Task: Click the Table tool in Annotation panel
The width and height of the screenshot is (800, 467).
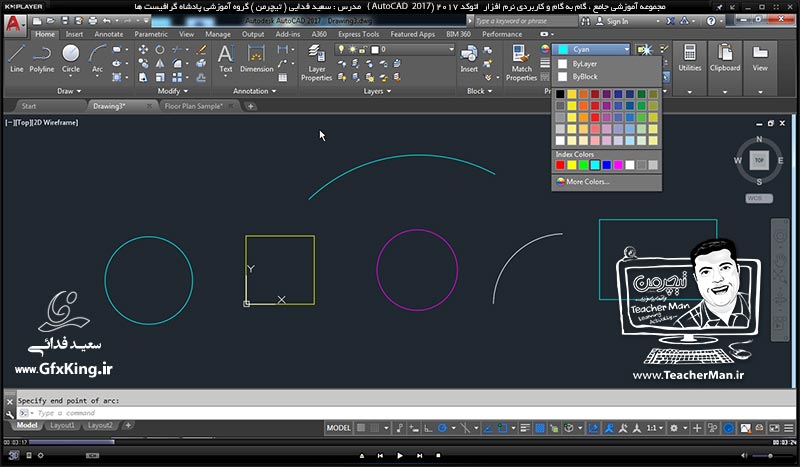Action: tap(282, 78)
